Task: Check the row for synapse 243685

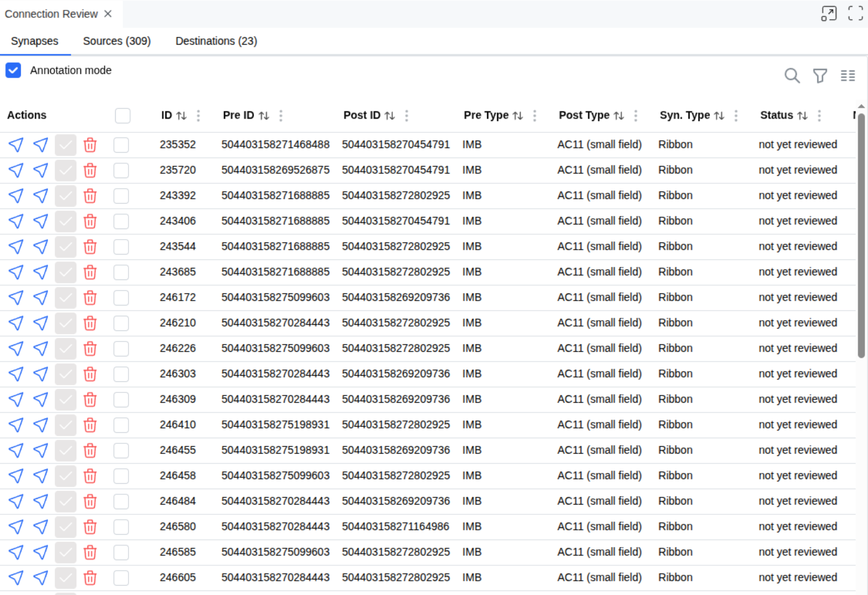Action: pyautogui.click(x=122, y=272)
